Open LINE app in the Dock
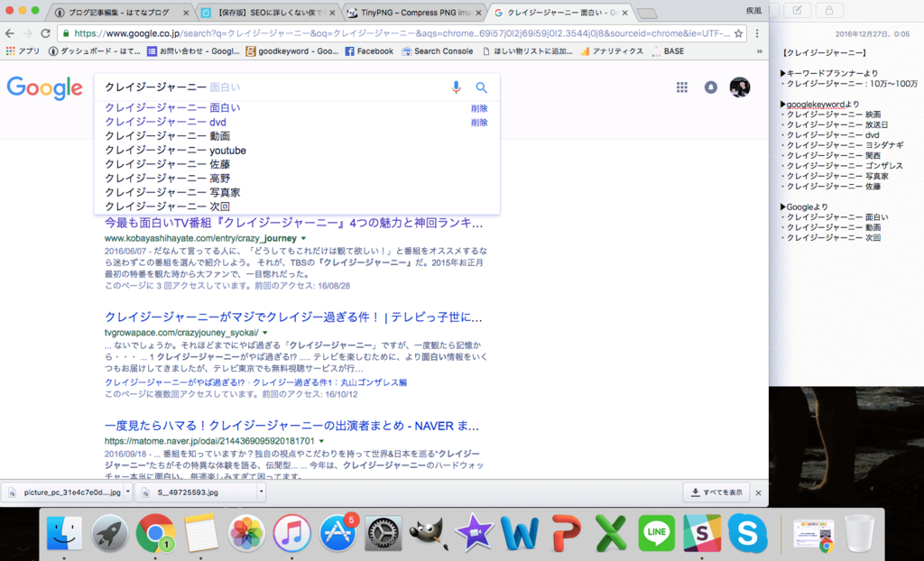The height and width of the screenshot is (561, 924). pyautogui.click(x=657, y=533)
